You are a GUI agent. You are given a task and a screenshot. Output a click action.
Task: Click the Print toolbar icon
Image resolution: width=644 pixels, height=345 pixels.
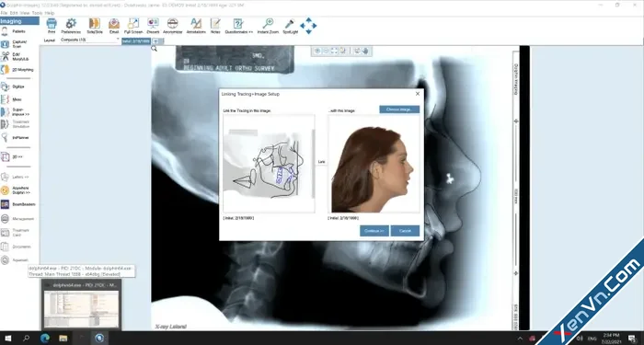[x=52, y=26]
